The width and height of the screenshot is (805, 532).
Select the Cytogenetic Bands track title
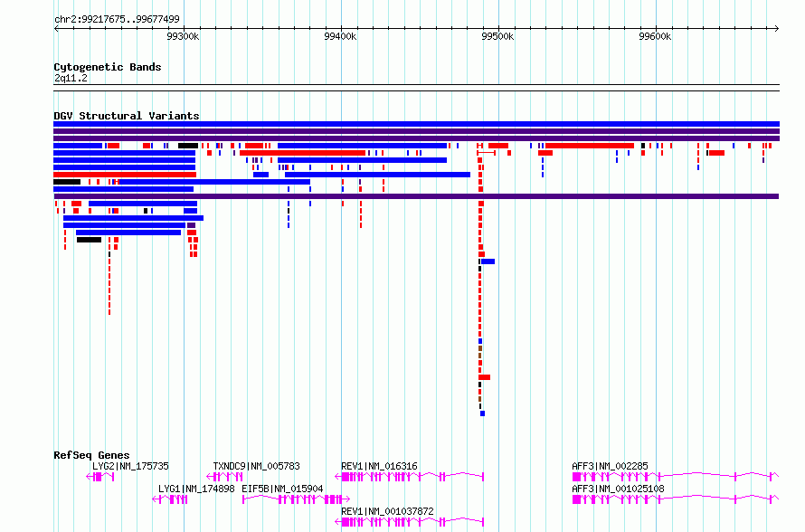pos(108,67)
